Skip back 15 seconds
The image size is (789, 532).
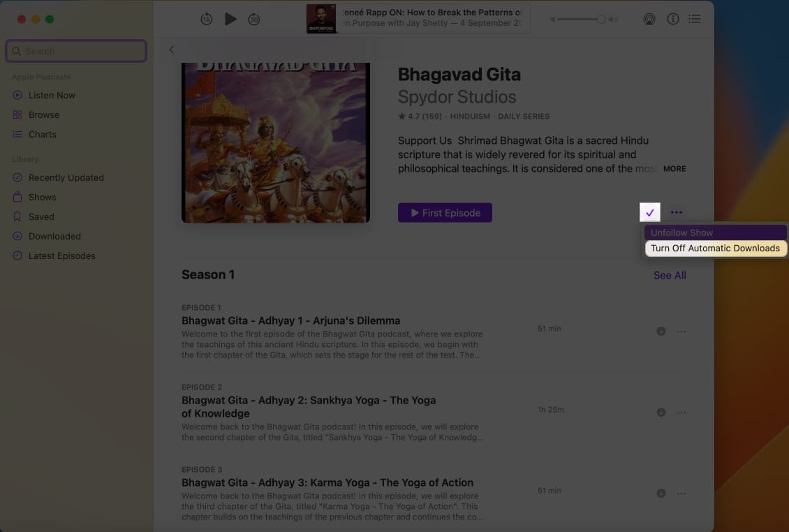click(x=206, y=19)
